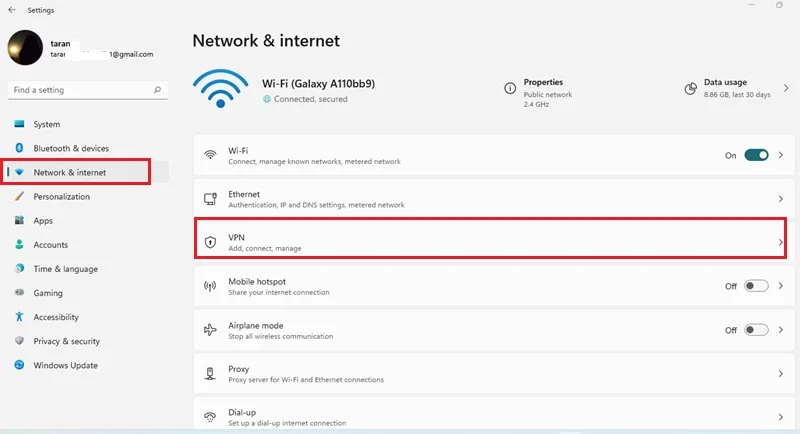Click the Ethernet monitor icon
Image resolution: width=800 pixels, height=434 pixels.
click(x=210, y=199)
